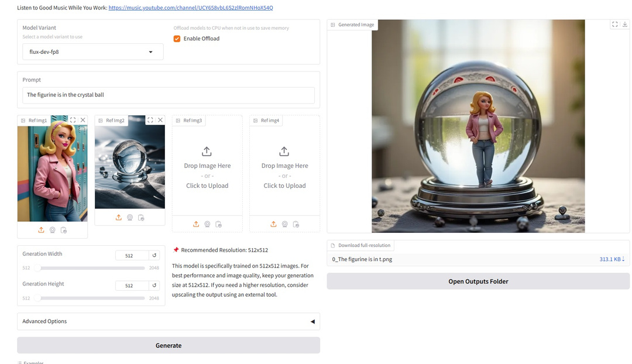Reset the Generation Height value
The height and width of the screenshot is (364, 632).
pyautogui.click(x=154, y=286)
